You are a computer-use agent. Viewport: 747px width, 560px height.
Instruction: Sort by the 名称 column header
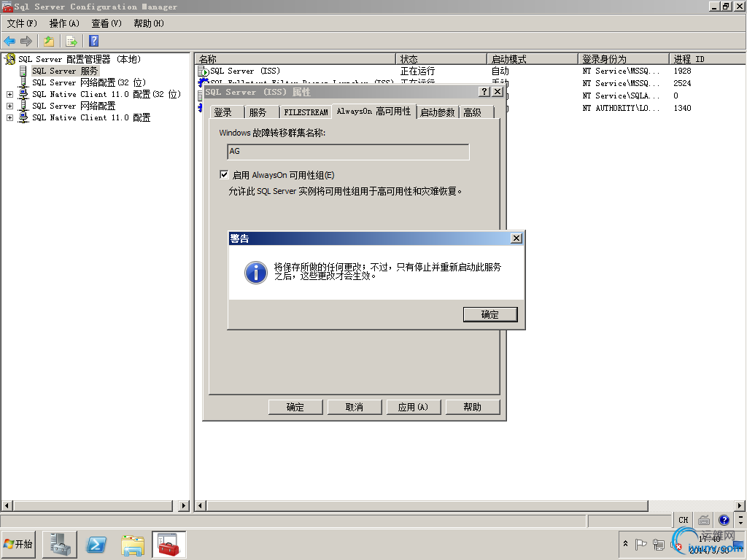click(x=295, y=59)
